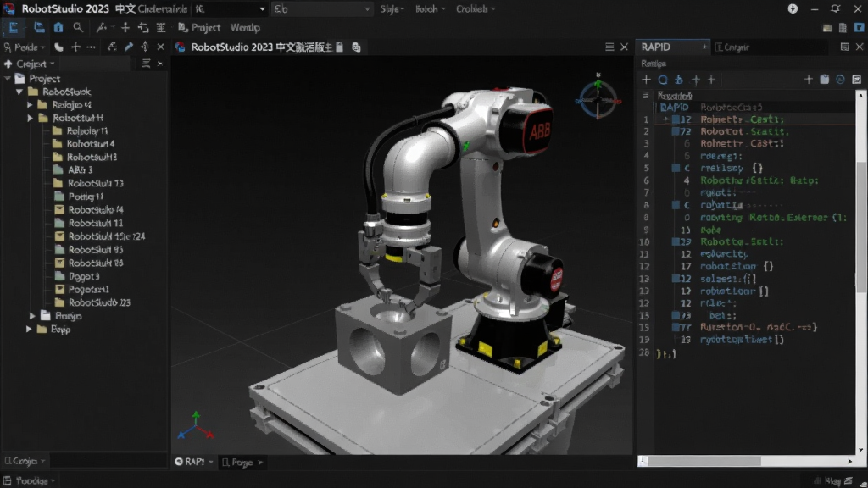Screen dimensions: 868x488
Task: Click the 'RAP!' button below the viewport
Action: click(x=194, y=462)
